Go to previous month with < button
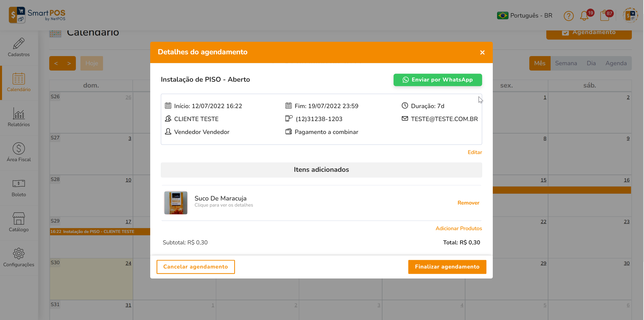This screenshot has width=644, height=320. pyautogui.click(x=56, y=63)
